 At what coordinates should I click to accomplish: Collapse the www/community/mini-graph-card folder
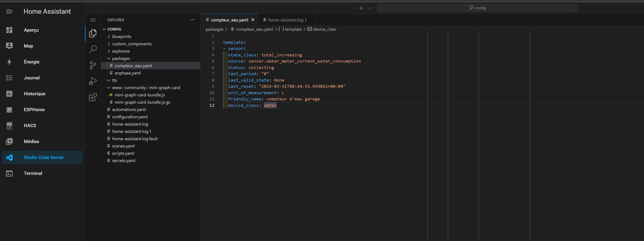coord(108,87)
